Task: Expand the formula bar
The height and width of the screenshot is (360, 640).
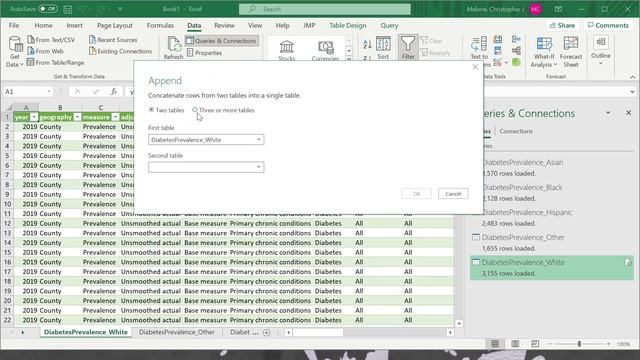Action: (x=632, y=92)
